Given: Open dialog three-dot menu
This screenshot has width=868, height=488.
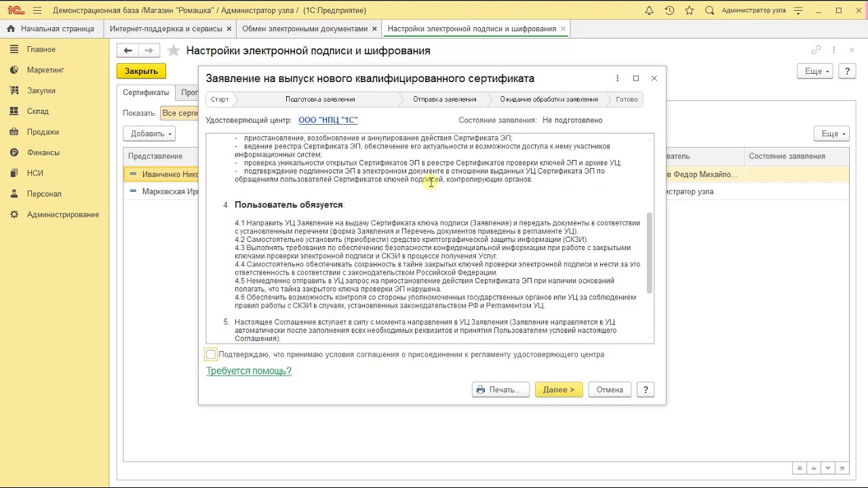Looking at the screenshot, I should 617,79.
